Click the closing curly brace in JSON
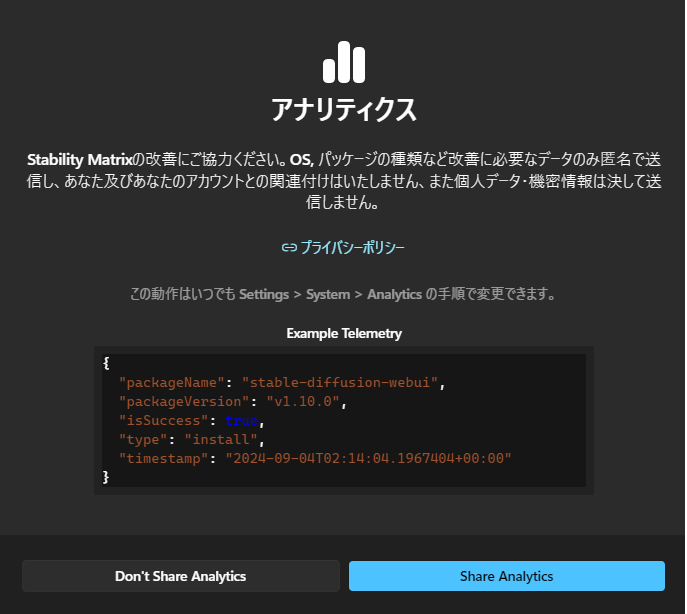Screen dimensions: 687x614 (106, 477)
